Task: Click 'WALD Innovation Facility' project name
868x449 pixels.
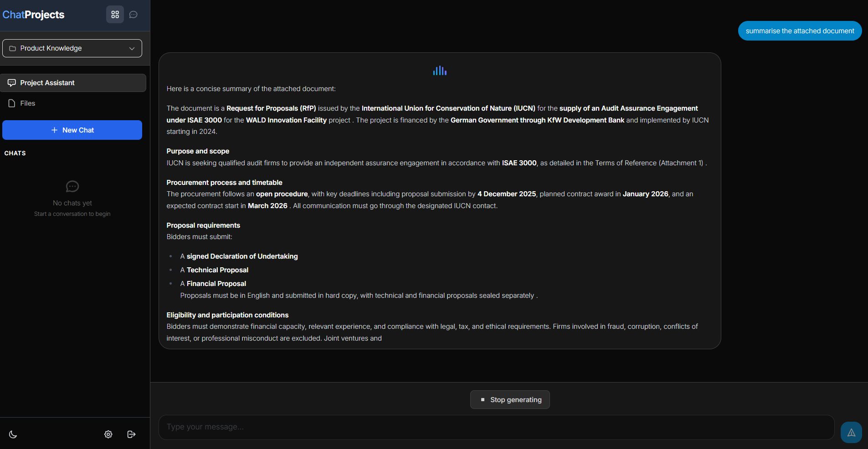Action: [x=286, y=120]
